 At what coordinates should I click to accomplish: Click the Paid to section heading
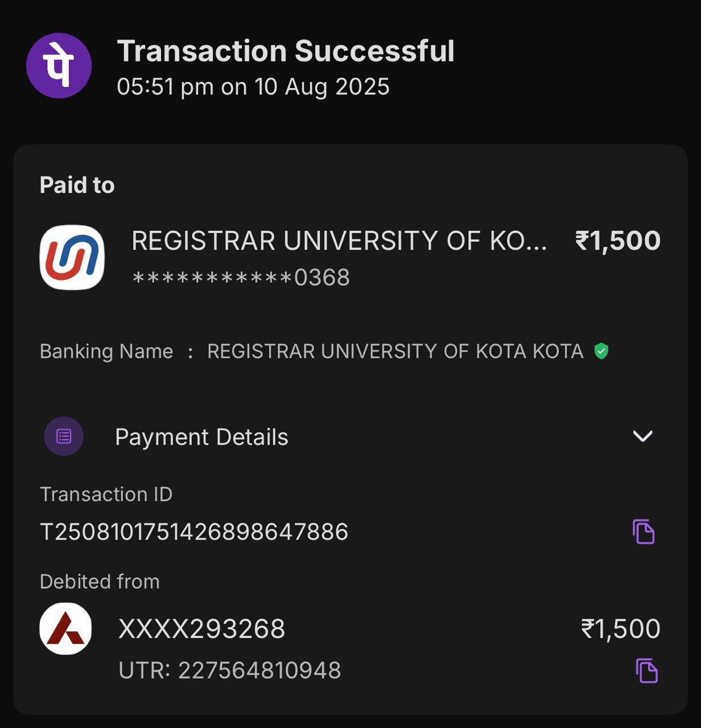(77, 185)
